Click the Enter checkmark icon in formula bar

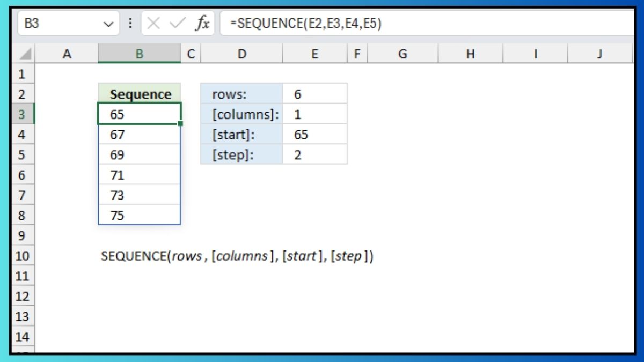tap(177, 23)
